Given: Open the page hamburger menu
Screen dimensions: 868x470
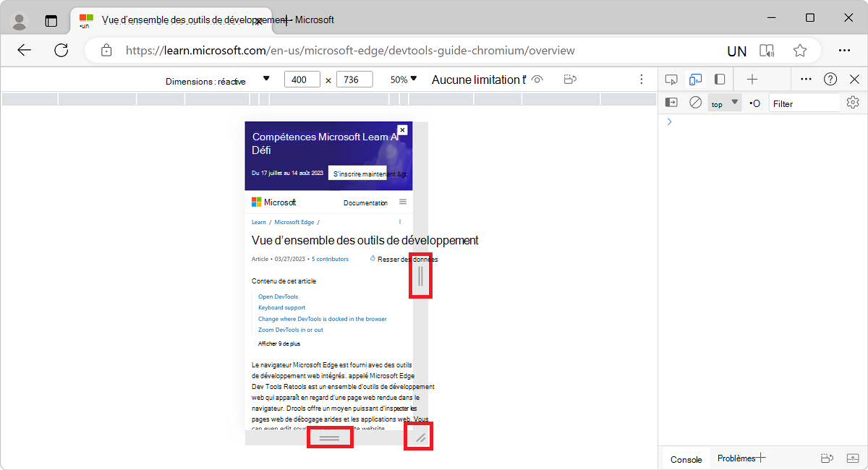Looking at the screenshot, I should [403, 202].
